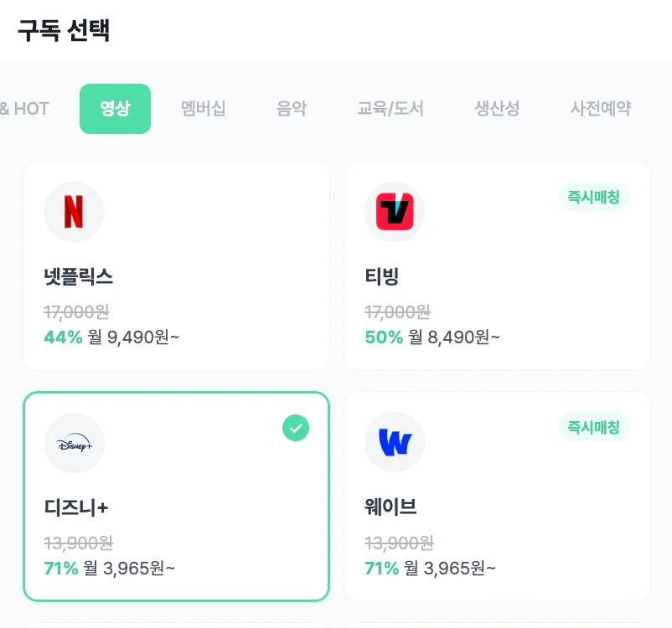Open the 사전예약 category
Screen dimensions: 672x628
(x=600, y=108)
